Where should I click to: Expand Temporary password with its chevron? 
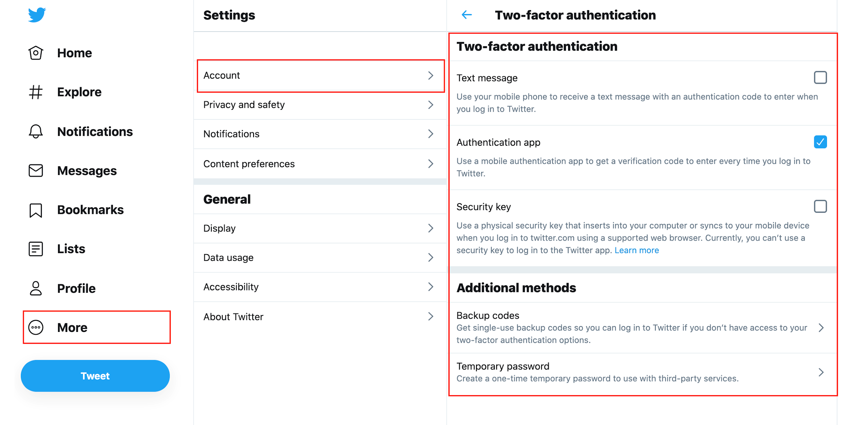click(821, 373)
